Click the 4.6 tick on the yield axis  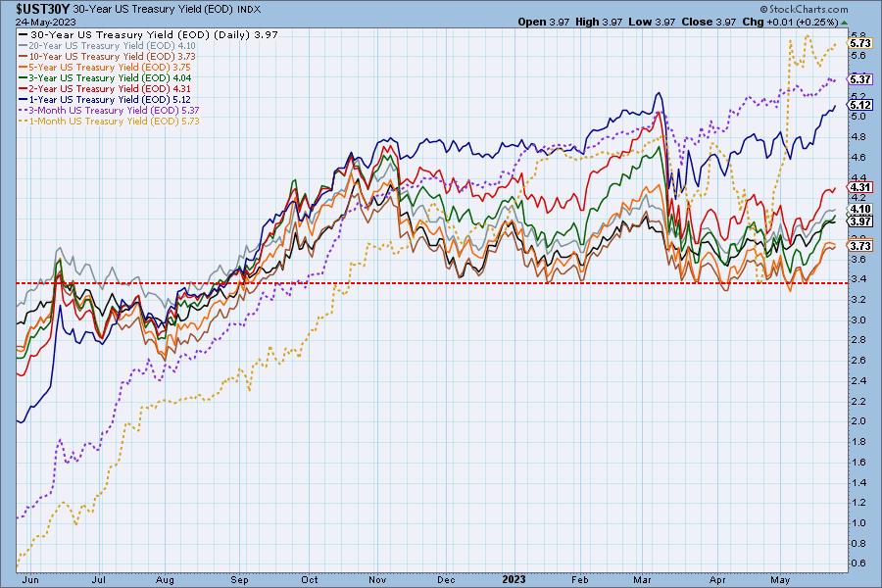(858, 157)
